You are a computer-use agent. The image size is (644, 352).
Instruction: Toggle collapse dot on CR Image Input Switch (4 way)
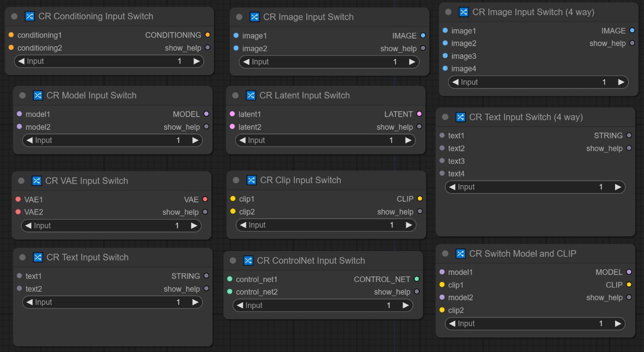(x=448, y=12)
